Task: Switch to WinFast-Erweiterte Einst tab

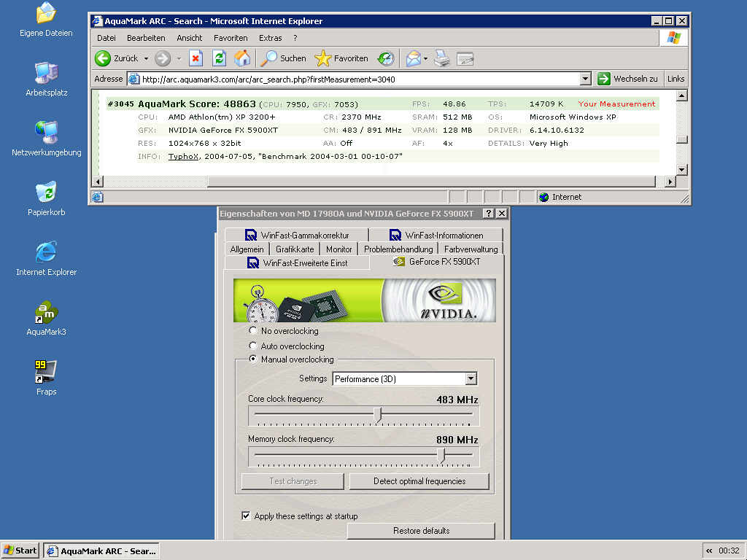Action: click(298, 262)
